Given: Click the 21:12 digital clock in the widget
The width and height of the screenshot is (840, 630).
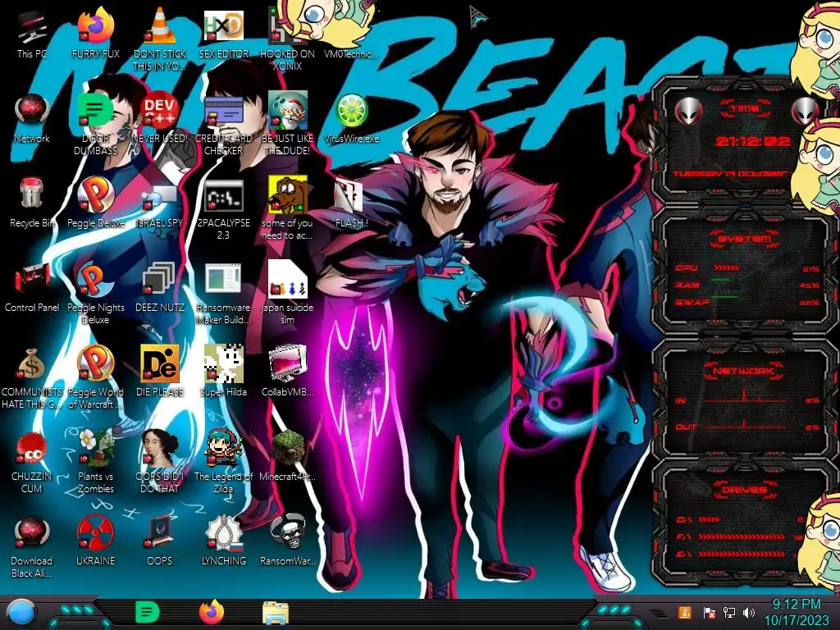Looking at the screenshot, I should pos(753,141).
